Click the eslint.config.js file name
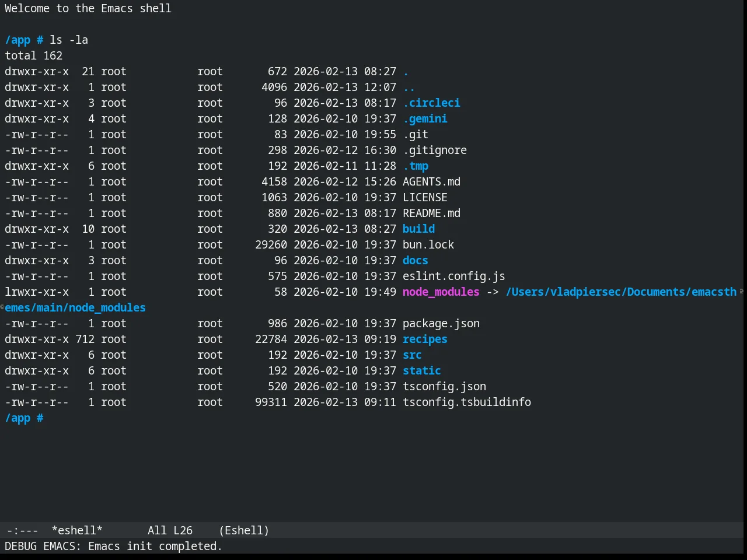 [454, 276]
